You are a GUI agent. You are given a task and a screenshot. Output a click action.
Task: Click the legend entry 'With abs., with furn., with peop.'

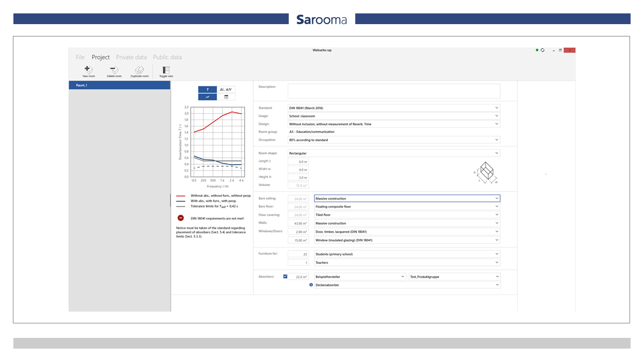(214, 201)
